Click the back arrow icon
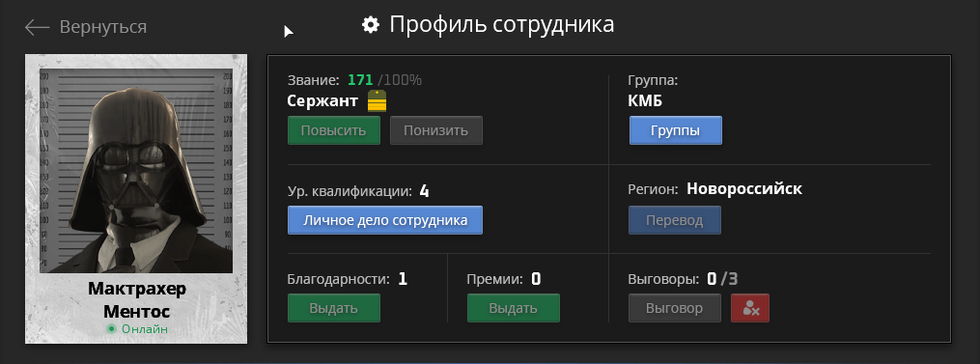This screenshot has height=364, width=980. [37, 27]
